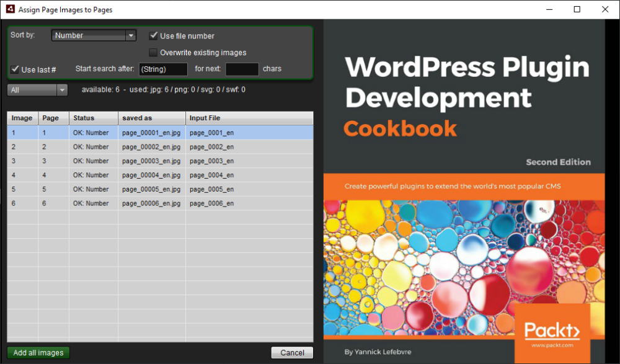
Task: Click input file page_0004_en cell
Action: pyautogui.click(x=249, y=175)
